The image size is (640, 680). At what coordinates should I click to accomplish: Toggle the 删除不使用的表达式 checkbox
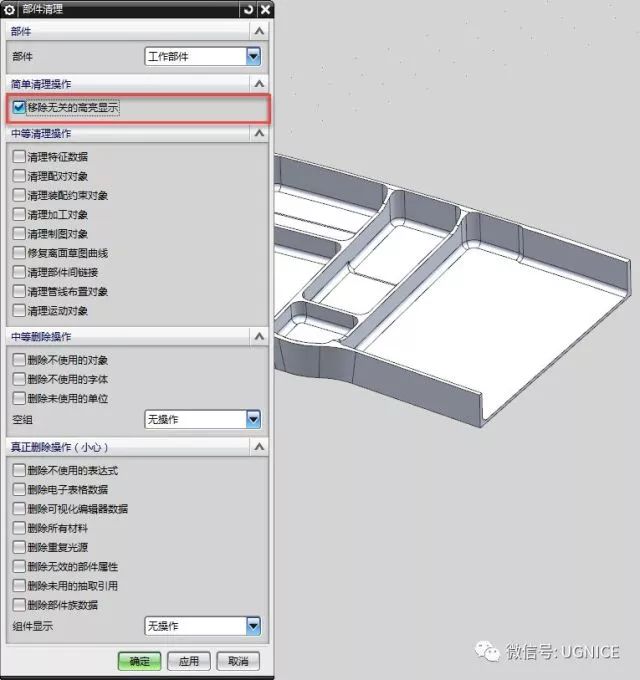19,470
